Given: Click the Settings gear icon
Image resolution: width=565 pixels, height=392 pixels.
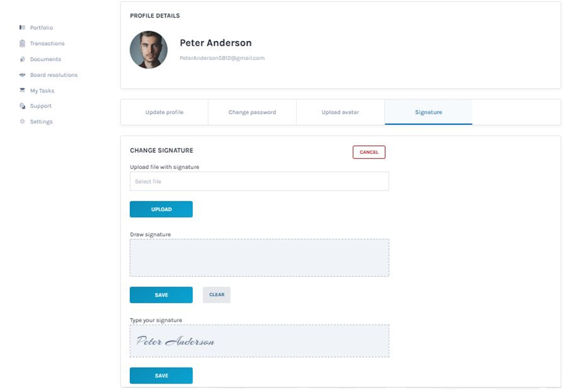Looking at the screenshot, I should pos(22,121).
